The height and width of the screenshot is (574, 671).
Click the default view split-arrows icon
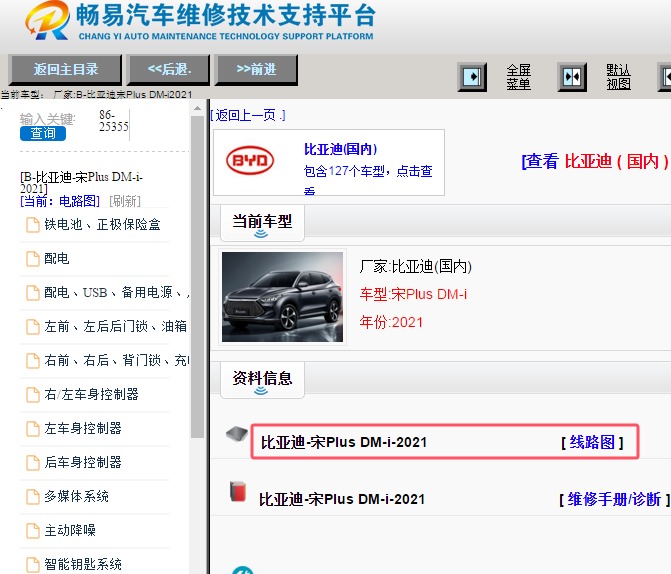point(572,77)
